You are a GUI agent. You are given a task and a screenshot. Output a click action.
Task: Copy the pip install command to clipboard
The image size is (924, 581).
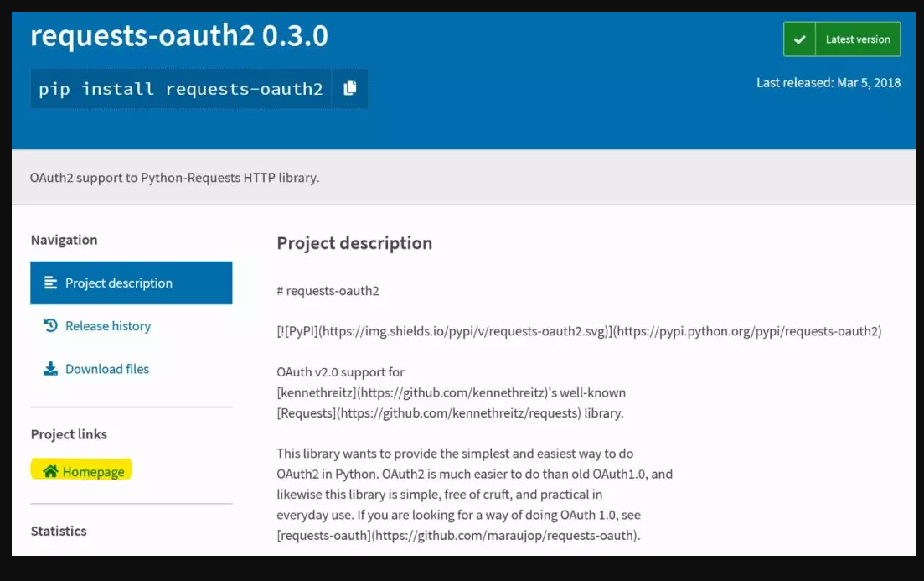pyautogui.click(x=350, y=89)
